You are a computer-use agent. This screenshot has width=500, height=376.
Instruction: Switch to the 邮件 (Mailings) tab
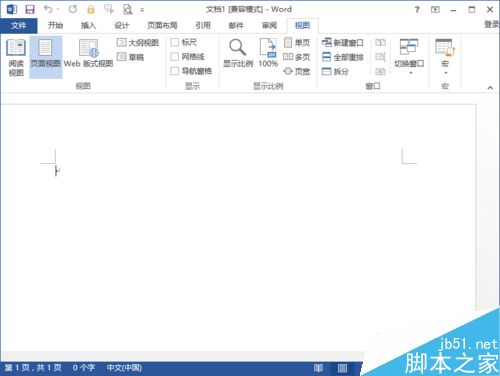pyautogui.click(x=236, y=25)
